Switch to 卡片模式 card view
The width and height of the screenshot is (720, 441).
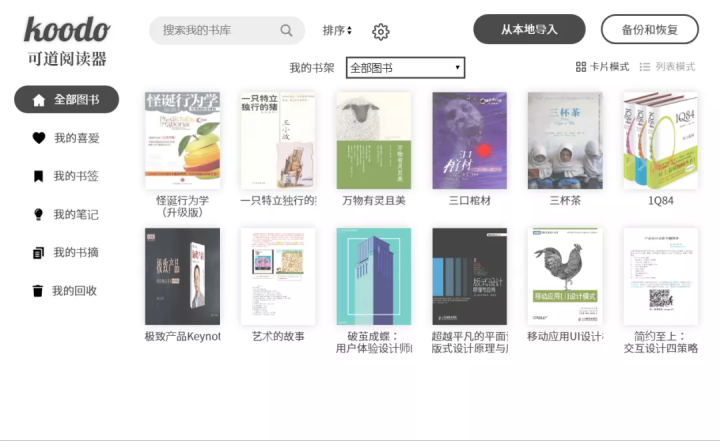602,67
